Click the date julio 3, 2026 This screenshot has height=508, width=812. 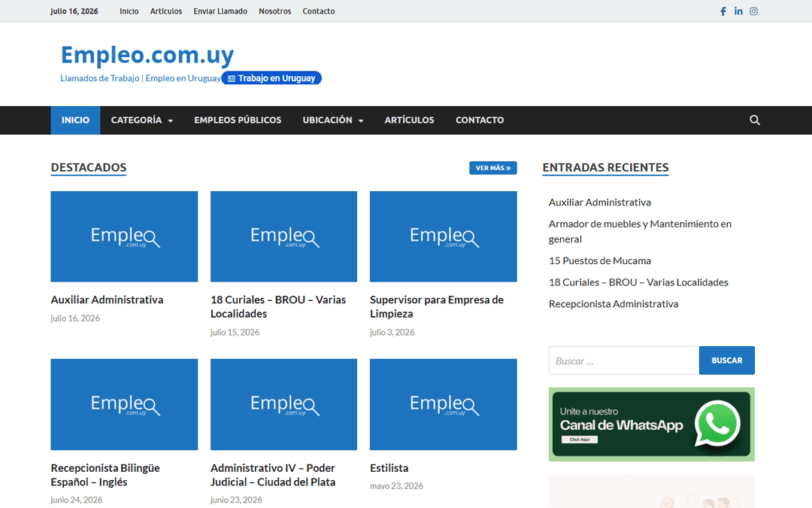pos(392,333)
